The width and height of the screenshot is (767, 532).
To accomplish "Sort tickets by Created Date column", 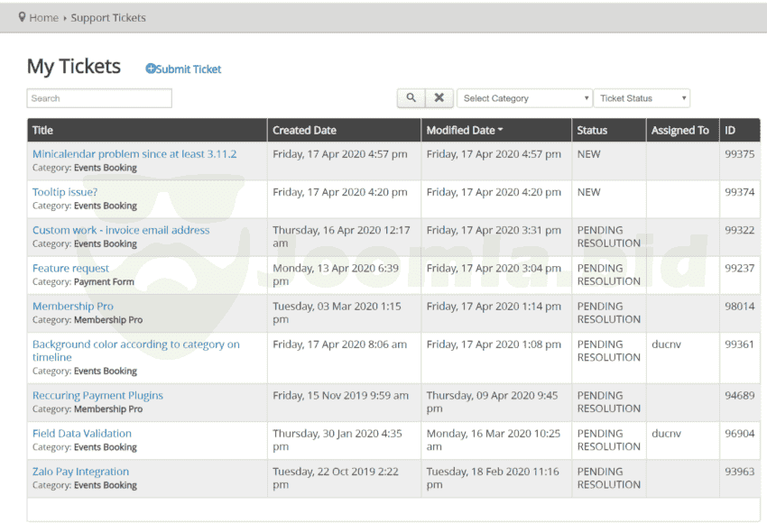I will point(304,131).
